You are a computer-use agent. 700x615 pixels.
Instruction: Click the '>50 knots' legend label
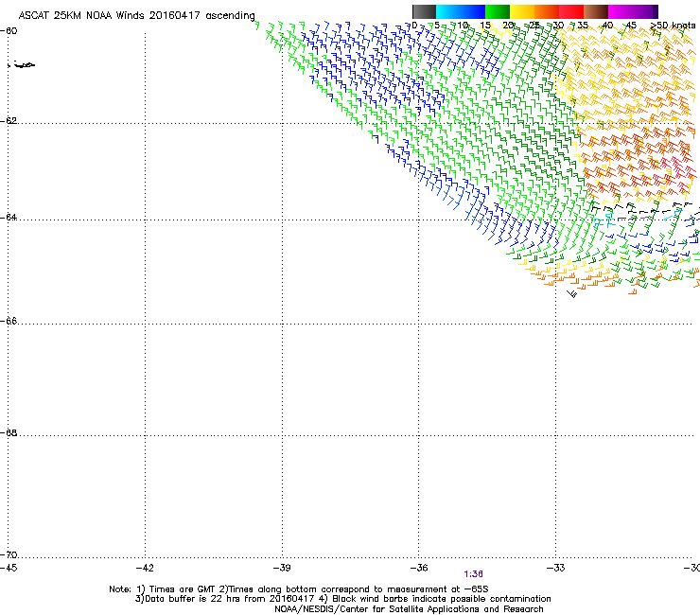tap(673, 26)
